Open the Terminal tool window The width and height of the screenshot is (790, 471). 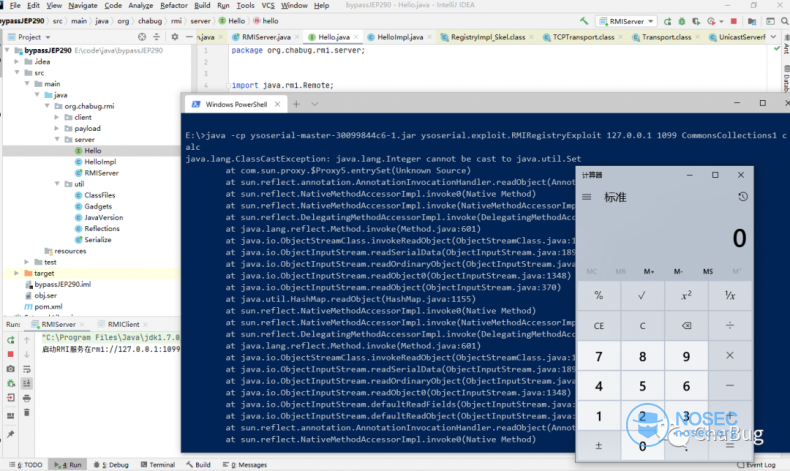(x=158, y=464)
